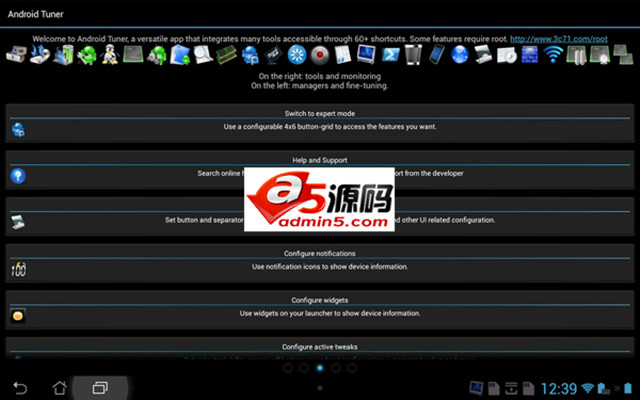Open the computer monitor graph icon
The width and height of the screenshot is (640, 400).
(366, 55)
